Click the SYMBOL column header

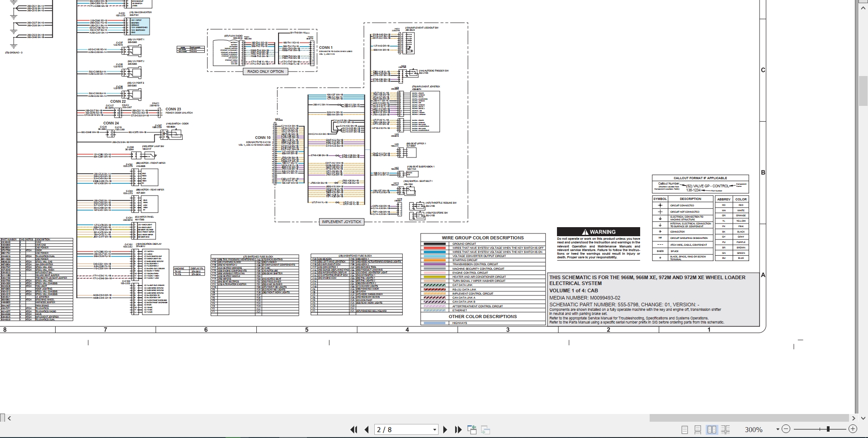click(x=660, y=199)
